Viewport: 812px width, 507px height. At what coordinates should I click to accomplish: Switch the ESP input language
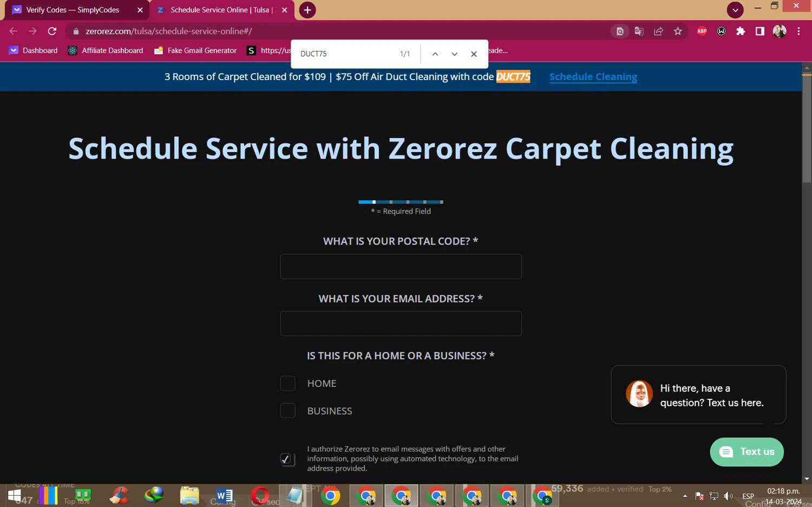tap(748, 496)
